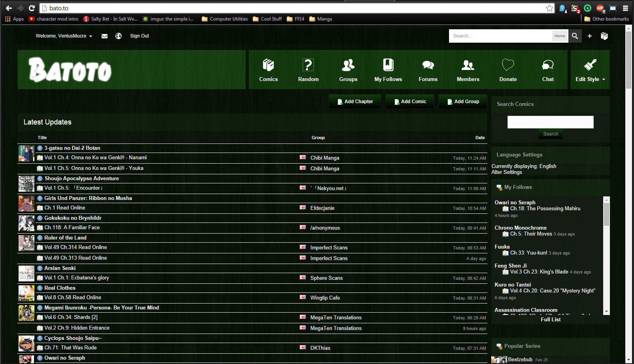Viewport: 634px width, 364px height.
Task: Click the Sign Out link
Action: [x=139, y=36]
